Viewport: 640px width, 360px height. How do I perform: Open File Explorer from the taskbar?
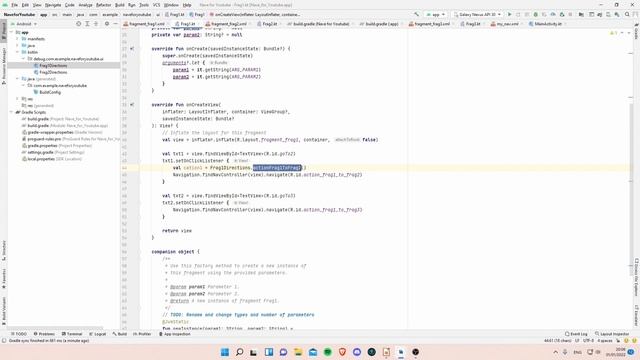click(298, 352)
